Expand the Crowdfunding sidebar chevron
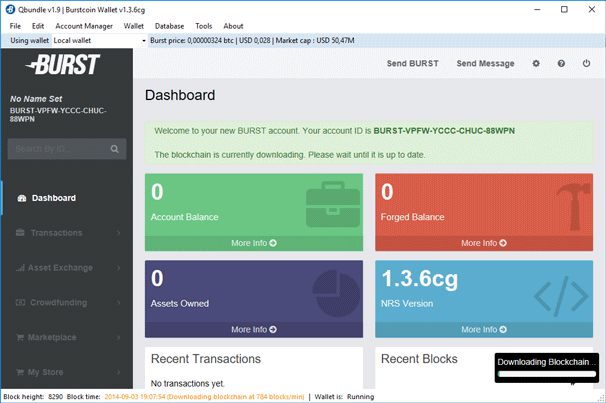Viewport: 606px width, 403px height. (x=119, y=303)
